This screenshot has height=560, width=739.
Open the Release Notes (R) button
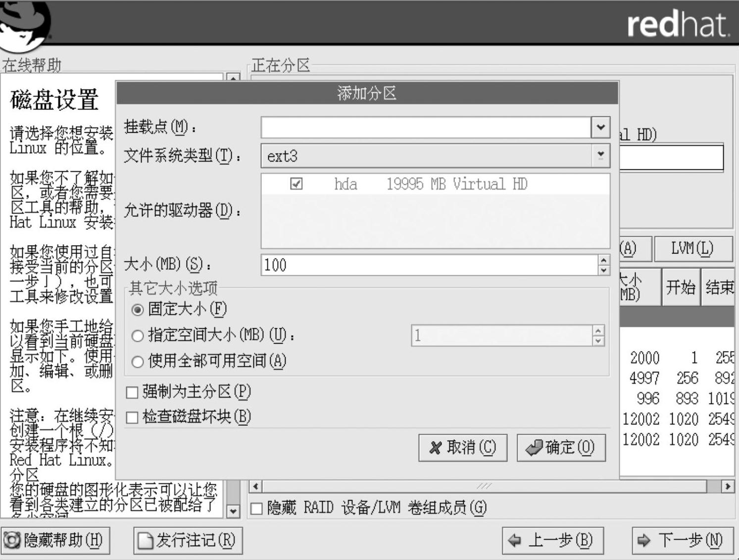pyautogui.click(x=188, y=540)
